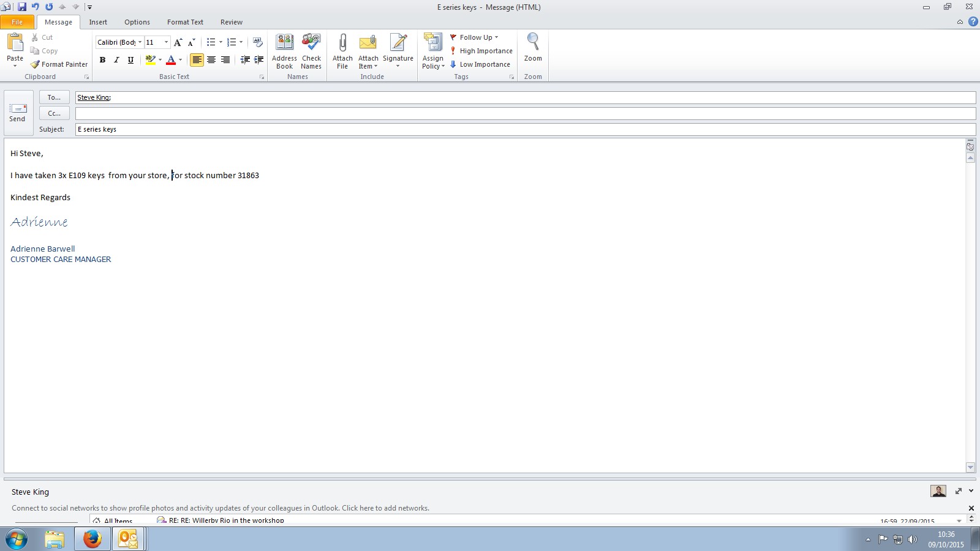Switch to the Options tab
This screenshot has height=551, width=980.
coord(137,22)
